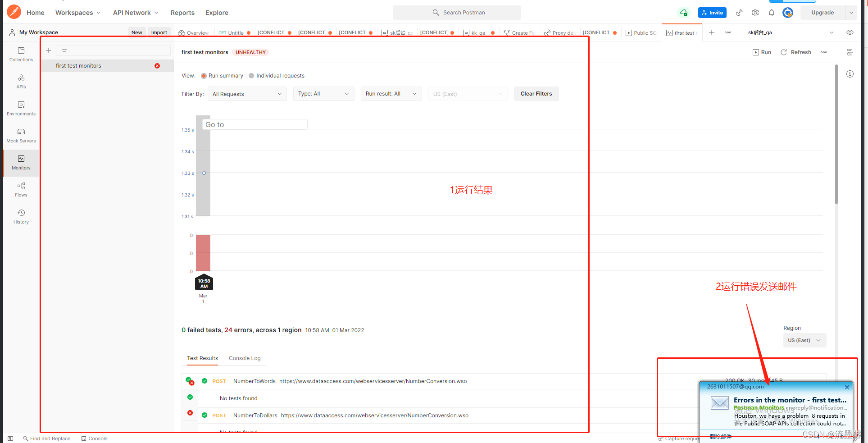Close the email notification popup
This screenshot has width=868, height=443.
pyautogui.click(x=847, y=387)
